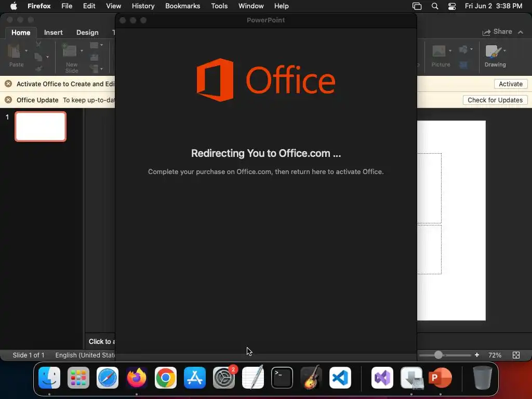The image size is (532, 399).
Task: Click the Spotlight search icon
Action: pyautogui.click(x=435, y=6)
